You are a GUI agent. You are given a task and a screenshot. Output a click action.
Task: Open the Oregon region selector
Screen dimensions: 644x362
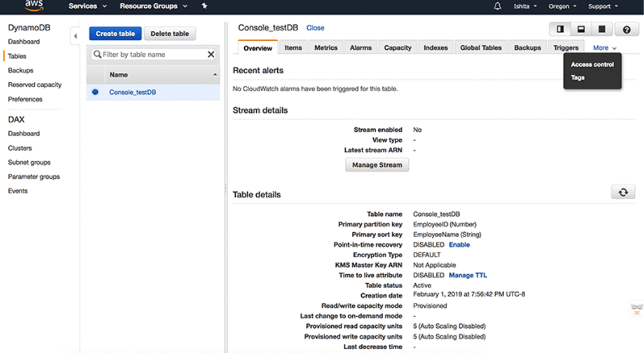point(562,6)
